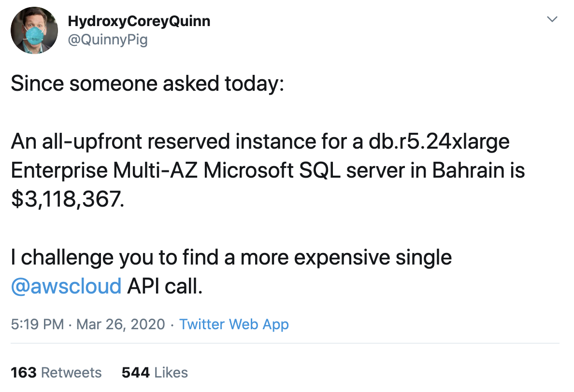Image resolution: width=574 pixels, height=392 pixels.
Task: Click the "Since someone asked today:" line
Action: pyautogui.click(x=147, y=84)
